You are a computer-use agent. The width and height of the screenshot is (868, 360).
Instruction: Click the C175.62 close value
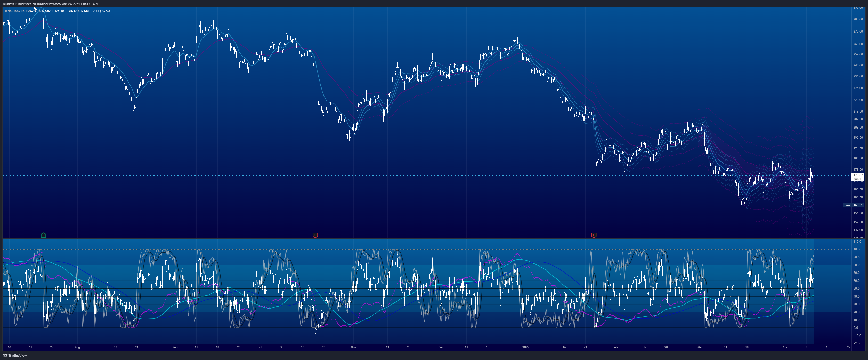point(84,11)
